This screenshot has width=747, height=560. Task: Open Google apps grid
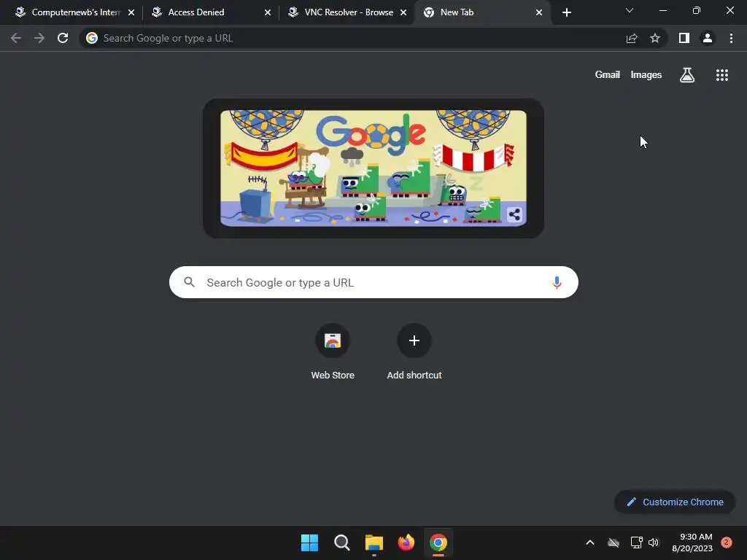722,75
